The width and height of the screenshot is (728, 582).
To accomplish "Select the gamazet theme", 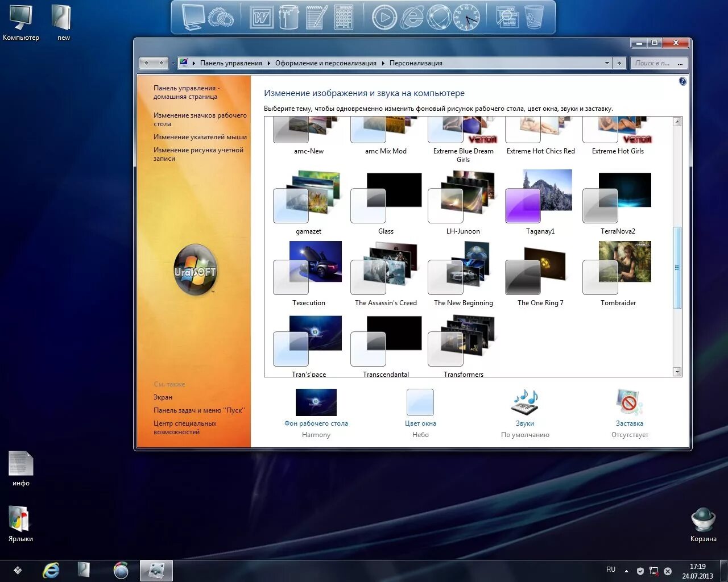I will coord(309,203).
